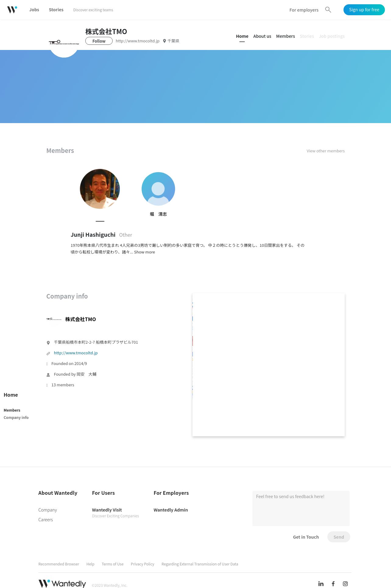Open the Wantedly Admin footer link

tap(171, 510)
